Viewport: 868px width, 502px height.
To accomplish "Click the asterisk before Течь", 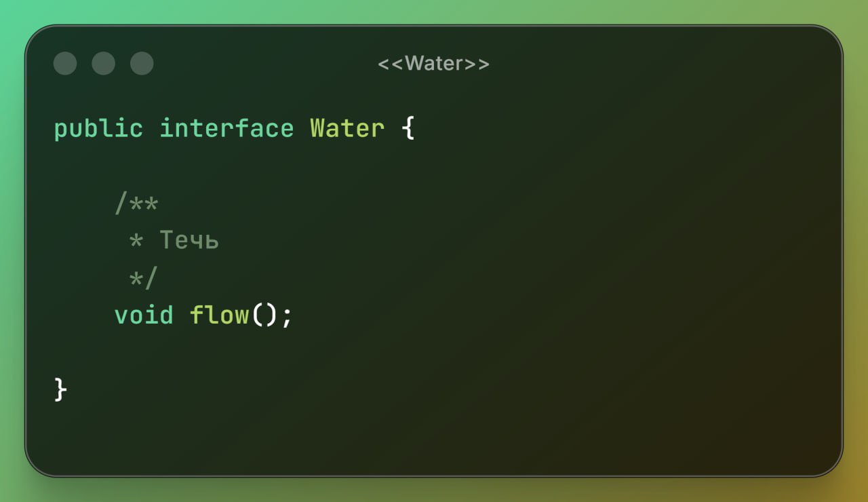I will pos(136,241).
